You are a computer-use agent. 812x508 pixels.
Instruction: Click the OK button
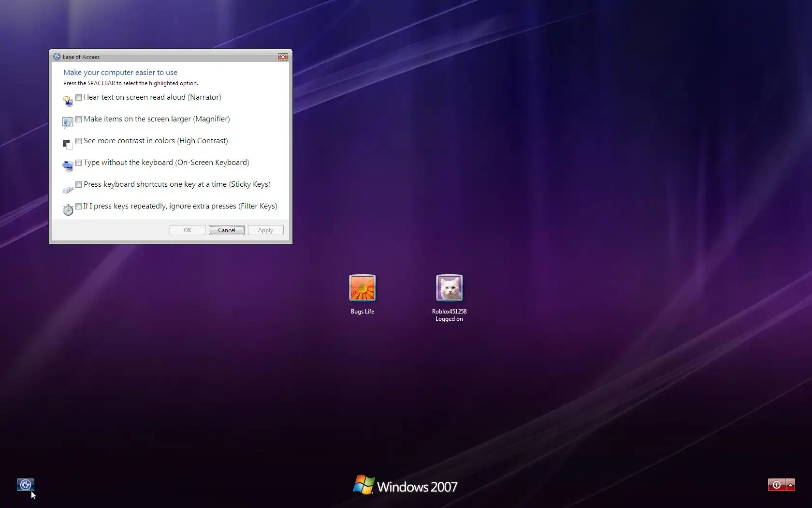tap(188, 230)
